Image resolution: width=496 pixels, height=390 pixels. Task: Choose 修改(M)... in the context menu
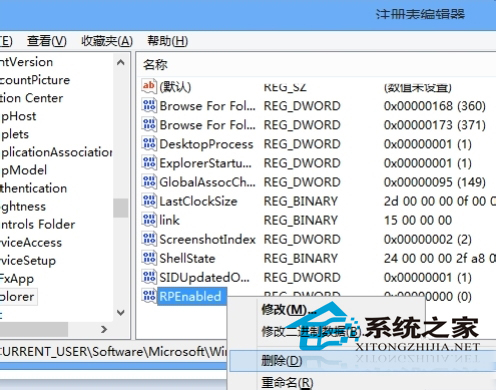(289, 310)
